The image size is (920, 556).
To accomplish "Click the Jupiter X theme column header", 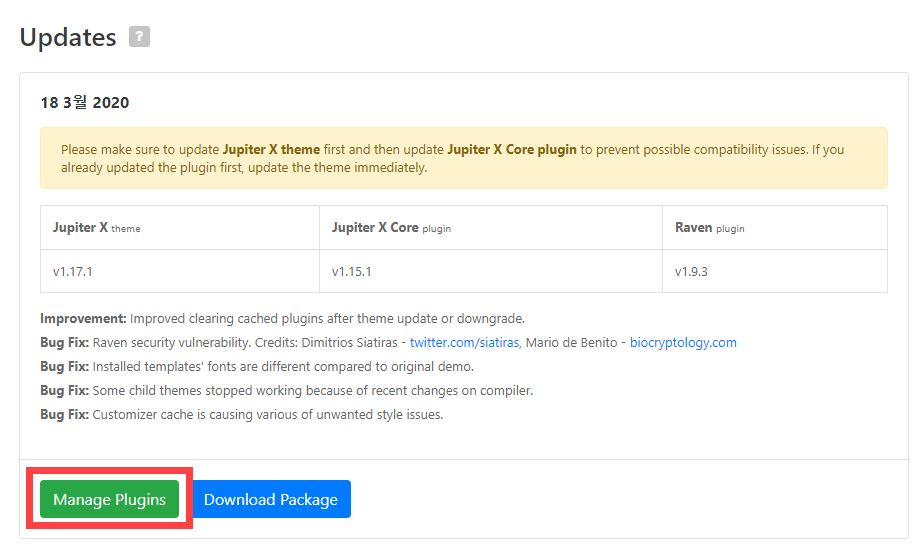I will [x=180, y=228].
